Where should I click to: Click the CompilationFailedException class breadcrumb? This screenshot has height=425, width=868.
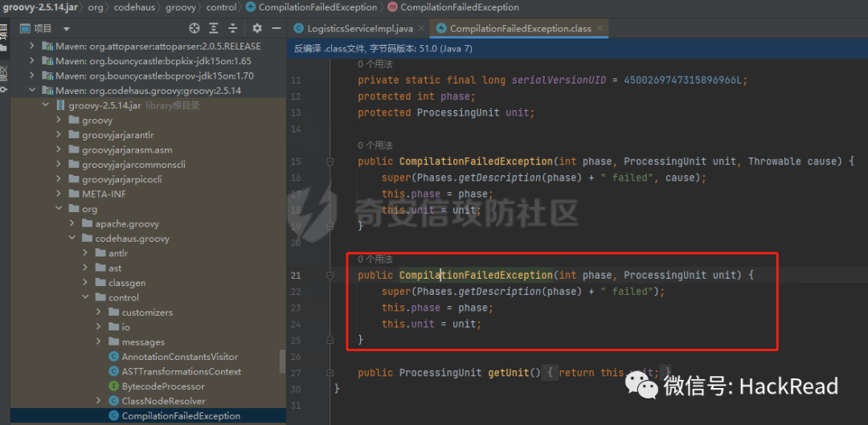312,7
